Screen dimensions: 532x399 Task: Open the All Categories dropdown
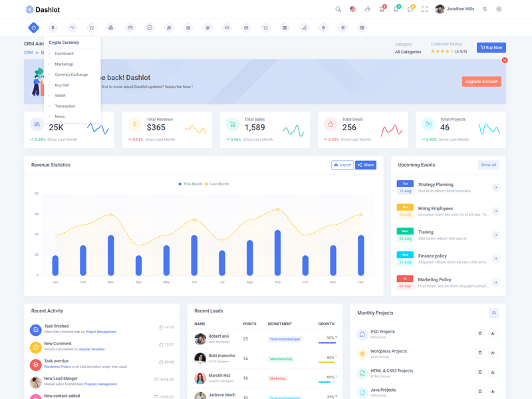pos(408,52)
